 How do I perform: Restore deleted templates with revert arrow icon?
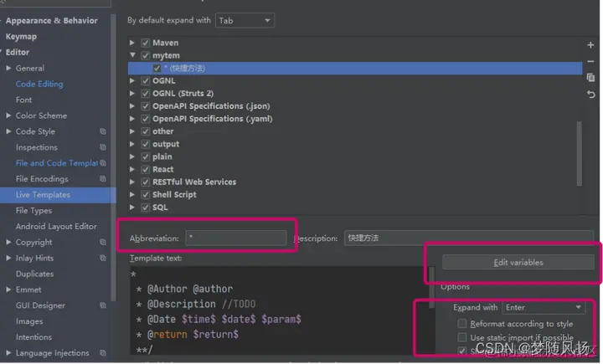coord(590,95)
